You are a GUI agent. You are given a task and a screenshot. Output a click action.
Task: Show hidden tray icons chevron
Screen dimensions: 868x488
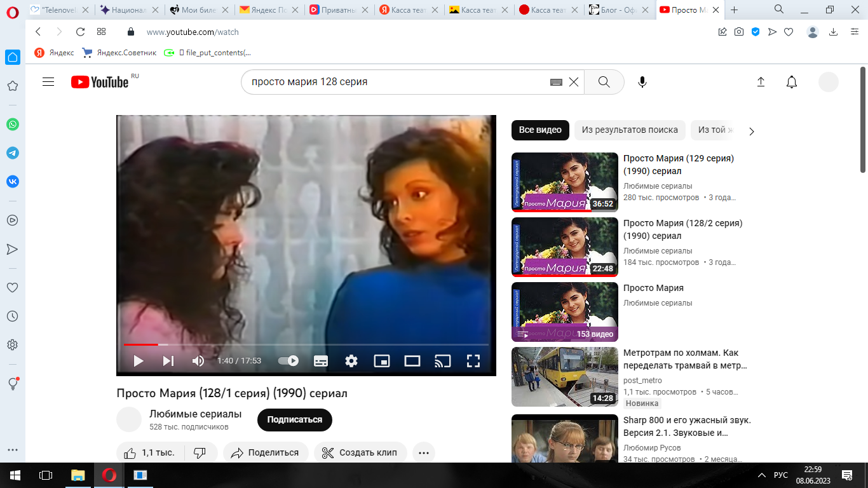click(x=762, y=475)
